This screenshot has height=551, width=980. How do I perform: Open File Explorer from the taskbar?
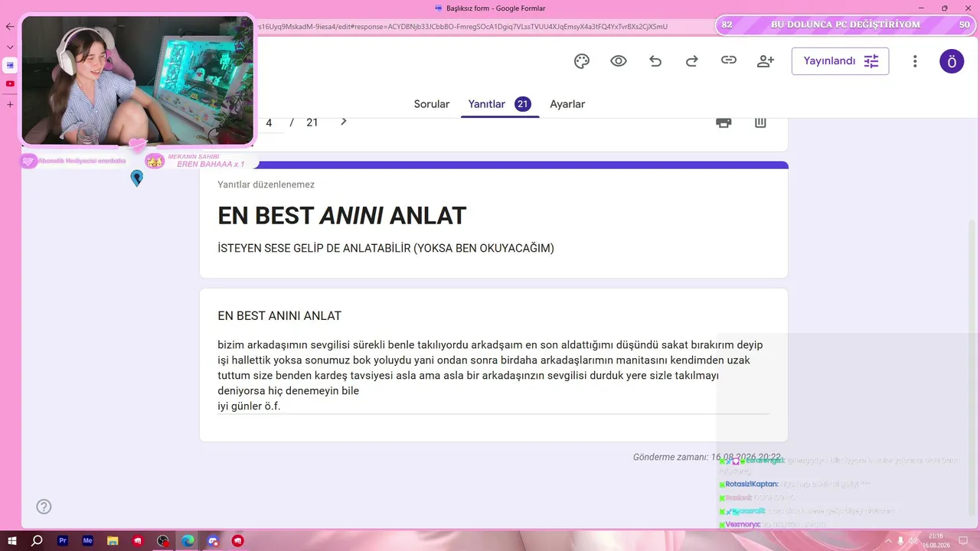tap(113, 540)
